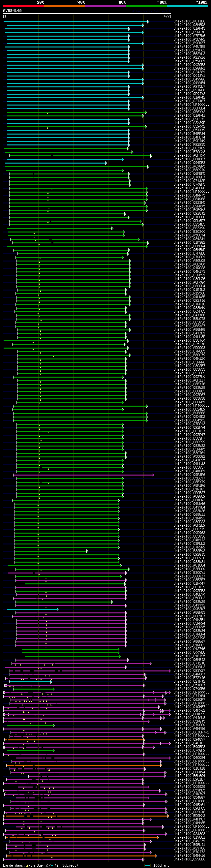
Task: Select hit label UniRef100_Q6ZQP7-2
Action: click(191, 732)
